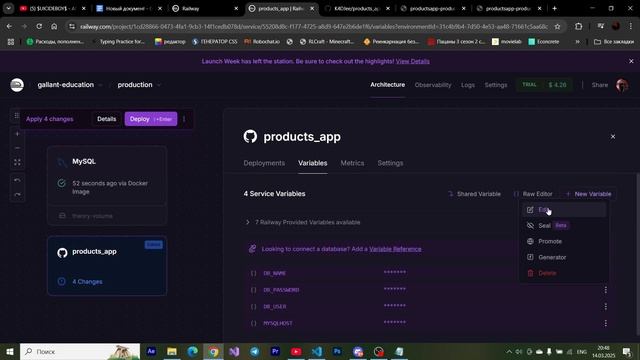Click the canvas undo icon
Image resolution: width=640 pixels, height=360 pixels.
click(x=17, y=180)
